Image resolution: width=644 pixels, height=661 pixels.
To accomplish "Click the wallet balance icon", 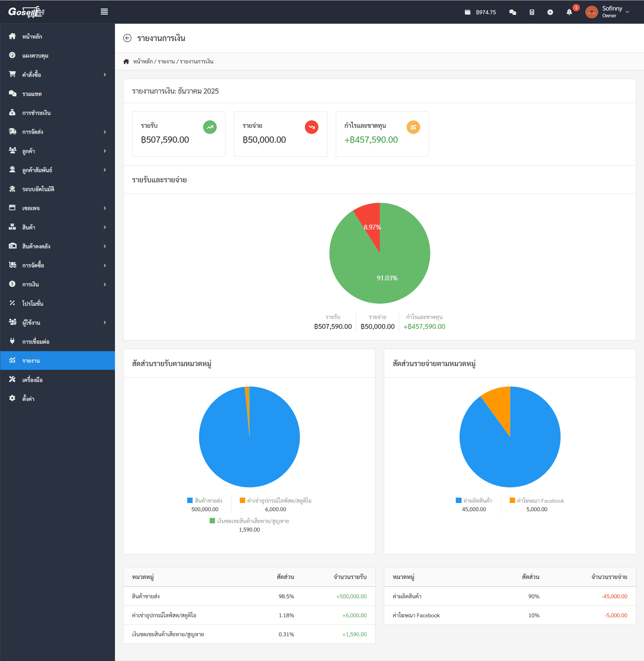I will point(467,12).
